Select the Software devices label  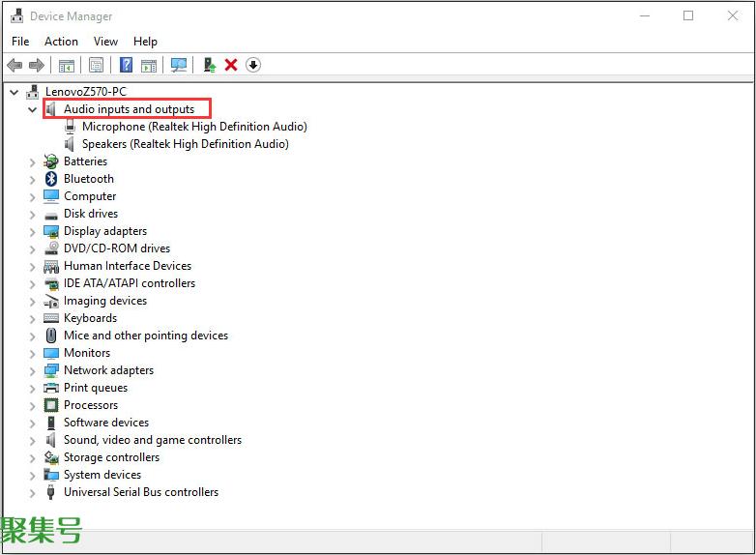[106, 423]
